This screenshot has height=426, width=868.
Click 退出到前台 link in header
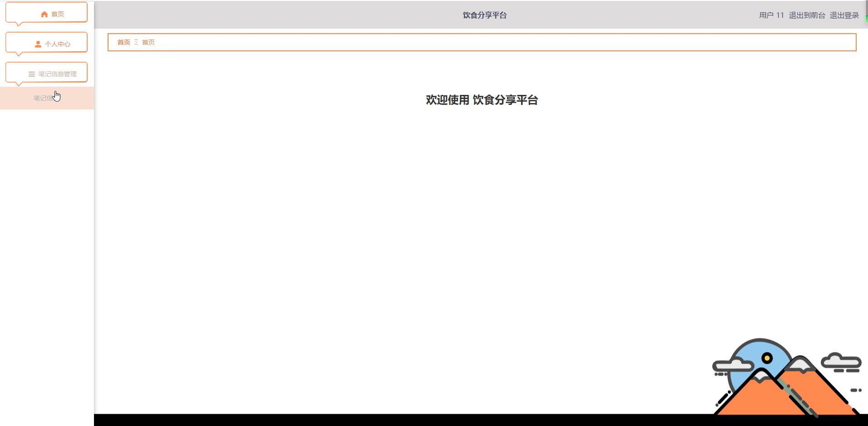pyautogui.click(x=807, y=15)
